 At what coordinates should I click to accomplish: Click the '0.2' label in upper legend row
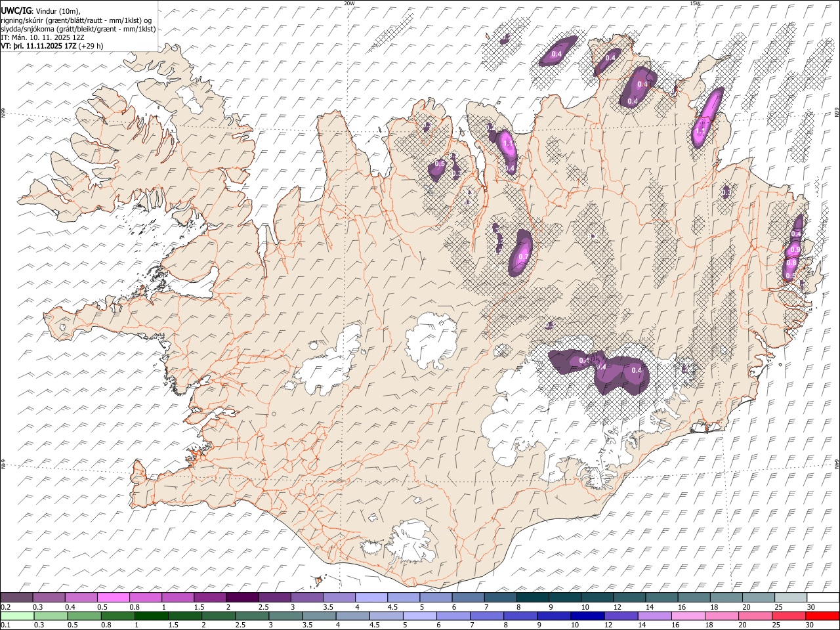point(5,607)
